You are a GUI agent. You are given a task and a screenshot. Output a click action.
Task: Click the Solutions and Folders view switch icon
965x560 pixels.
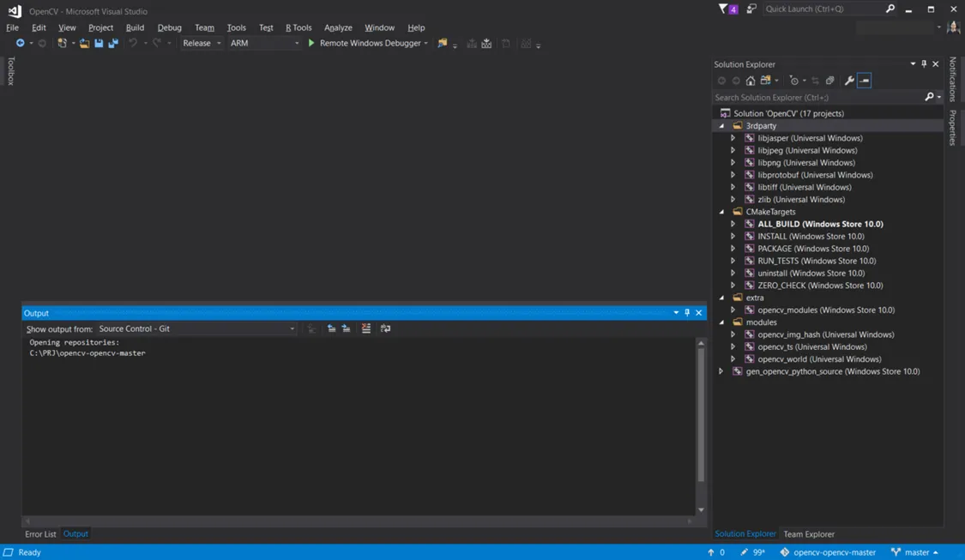pyautogui.click(x=766, y=81)
